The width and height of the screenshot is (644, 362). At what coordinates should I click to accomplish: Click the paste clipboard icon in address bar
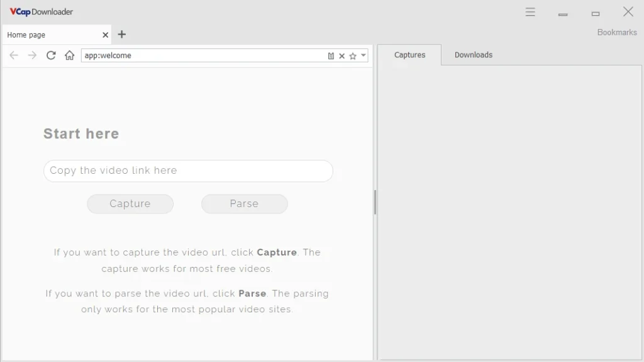[331, 56]
